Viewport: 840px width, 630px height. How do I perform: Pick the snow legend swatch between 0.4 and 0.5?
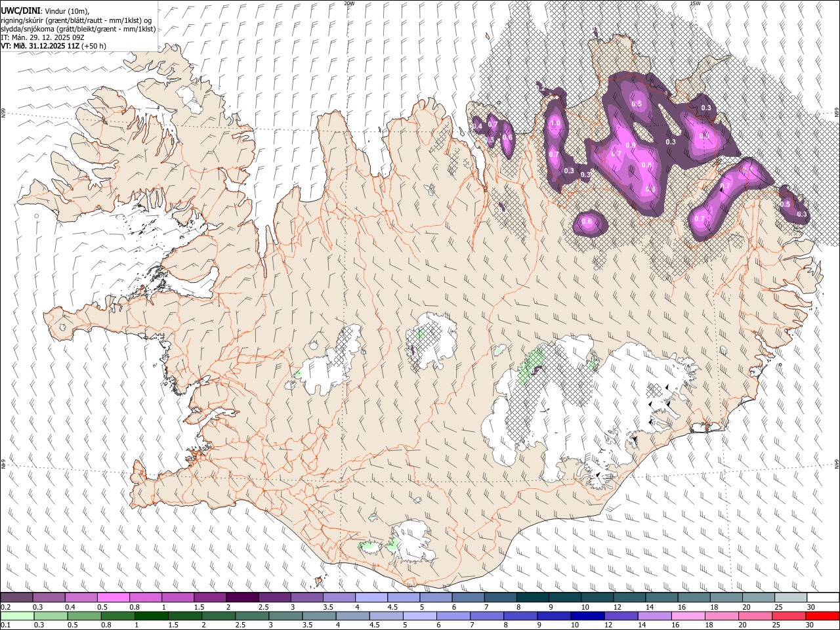tap(81, 597)
